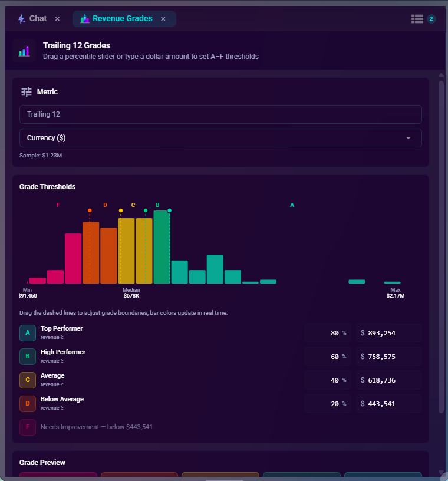
Task: Edit the $618,736 dollar threshold field
Action: click(x=389, y=380)
